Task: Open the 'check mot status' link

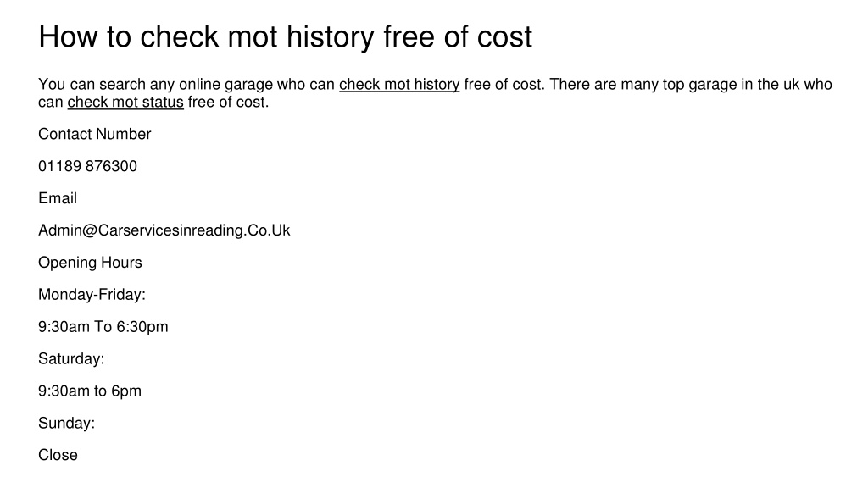Action: 125,103
